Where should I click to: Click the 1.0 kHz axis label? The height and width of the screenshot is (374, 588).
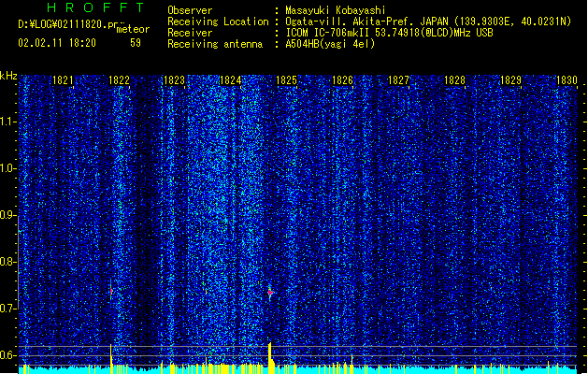pos(7,168)
